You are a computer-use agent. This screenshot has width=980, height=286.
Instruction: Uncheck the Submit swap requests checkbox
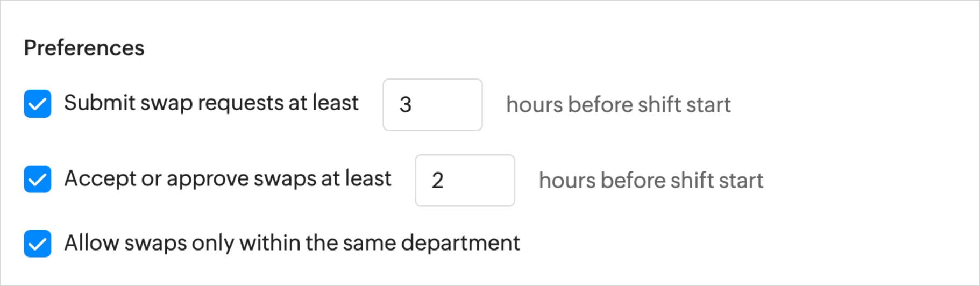38,104
